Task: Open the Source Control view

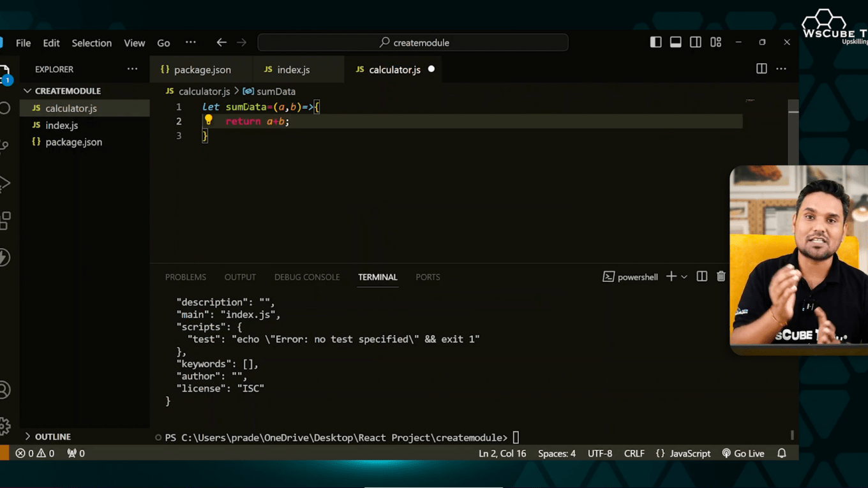Action: pyautogui.click(x=4, y=146)
